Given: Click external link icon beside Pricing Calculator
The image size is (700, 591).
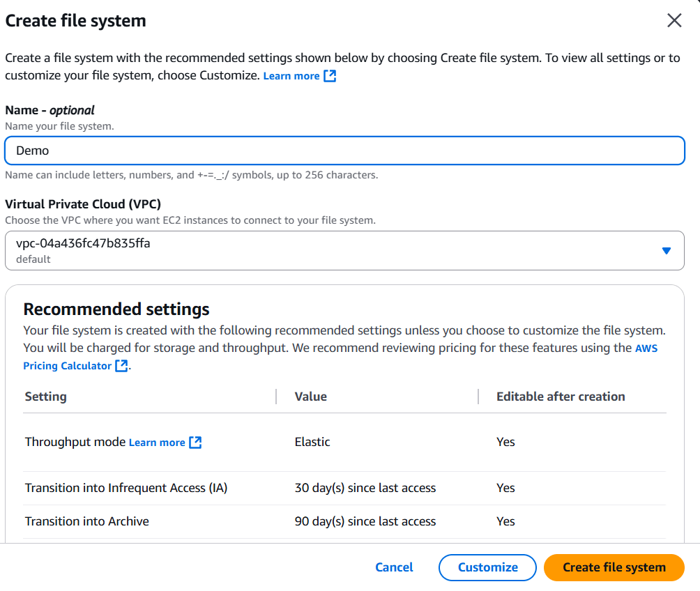Looking at the screenshot, I should (122, 366).
